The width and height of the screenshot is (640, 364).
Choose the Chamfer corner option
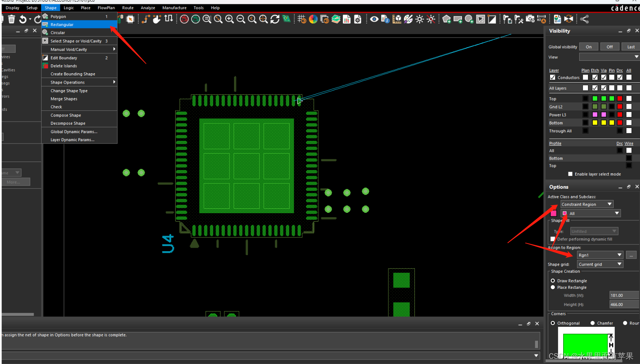[x=592, y=323]
